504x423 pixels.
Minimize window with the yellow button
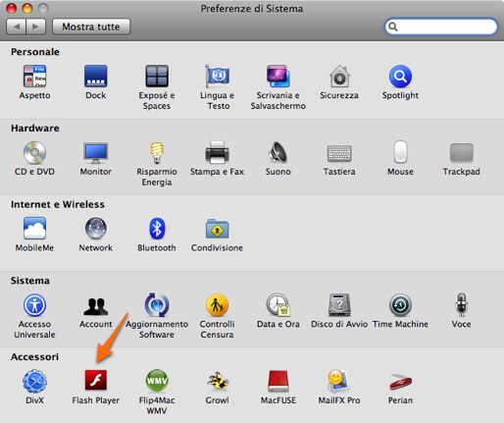(x=27, y=8)
